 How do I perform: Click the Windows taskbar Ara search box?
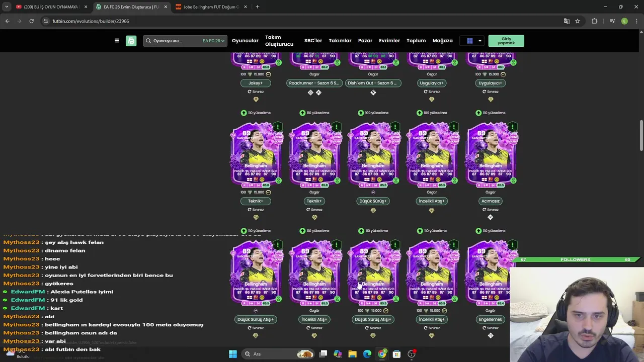coord(278,354)
